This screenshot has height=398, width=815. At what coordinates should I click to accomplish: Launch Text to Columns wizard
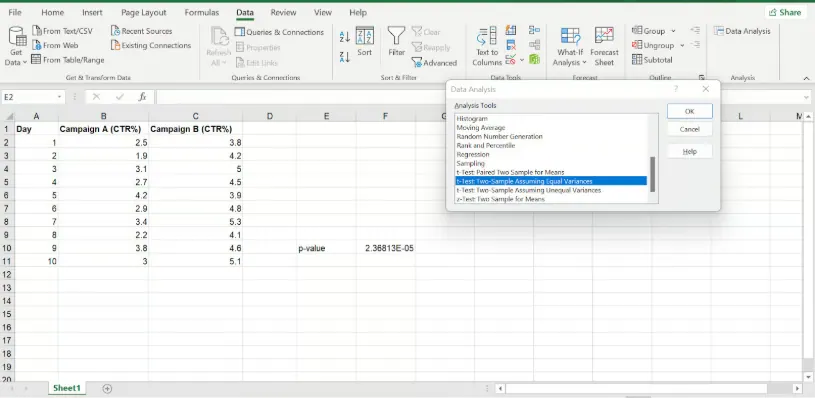coord(487,47)
